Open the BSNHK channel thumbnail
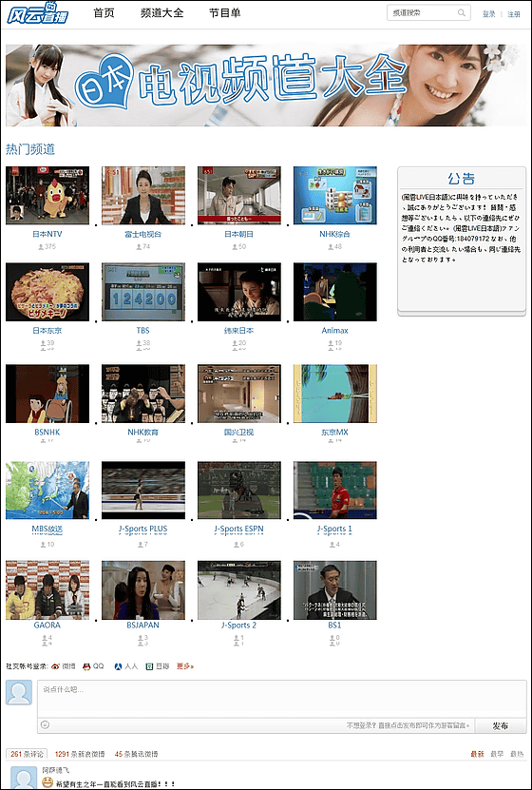This screenshot has width=532, height=790. [47, 394]
